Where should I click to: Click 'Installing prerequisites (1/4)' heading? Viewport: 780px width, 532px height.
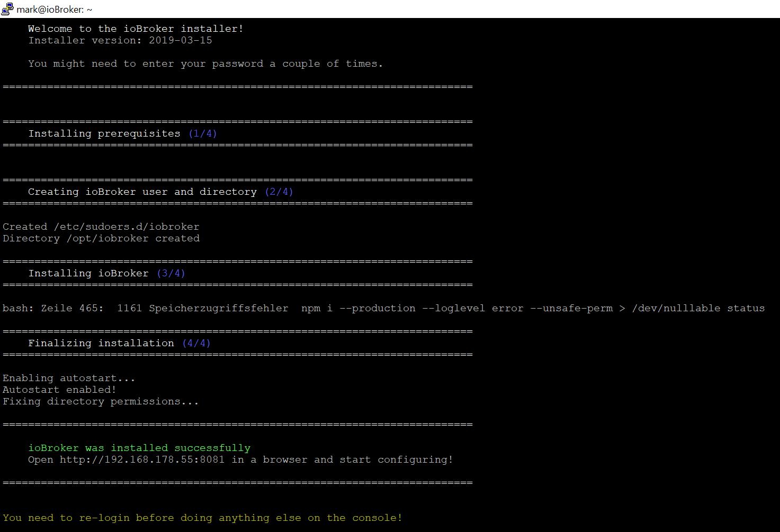[x=122, y=133]
